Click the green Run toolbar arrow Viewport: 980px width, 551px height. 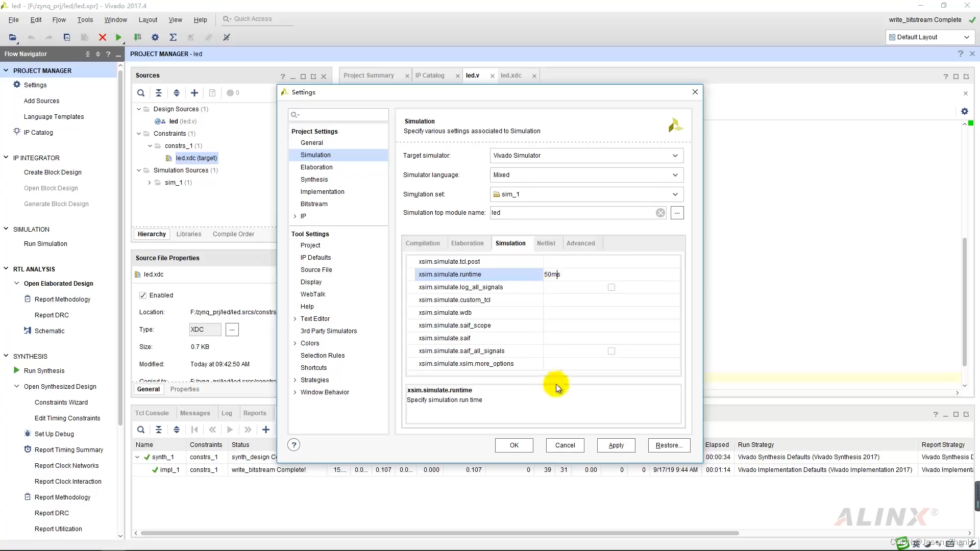point(118,37)
